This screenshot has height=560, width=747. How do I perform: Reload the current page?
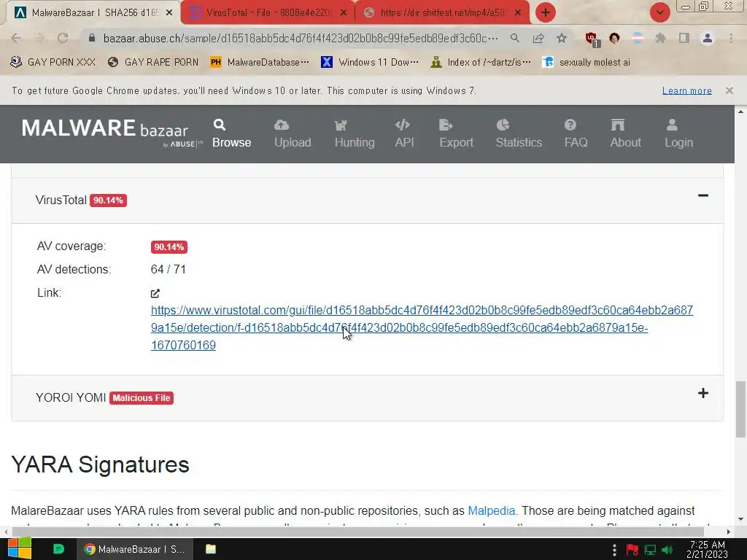click(63, 38)
